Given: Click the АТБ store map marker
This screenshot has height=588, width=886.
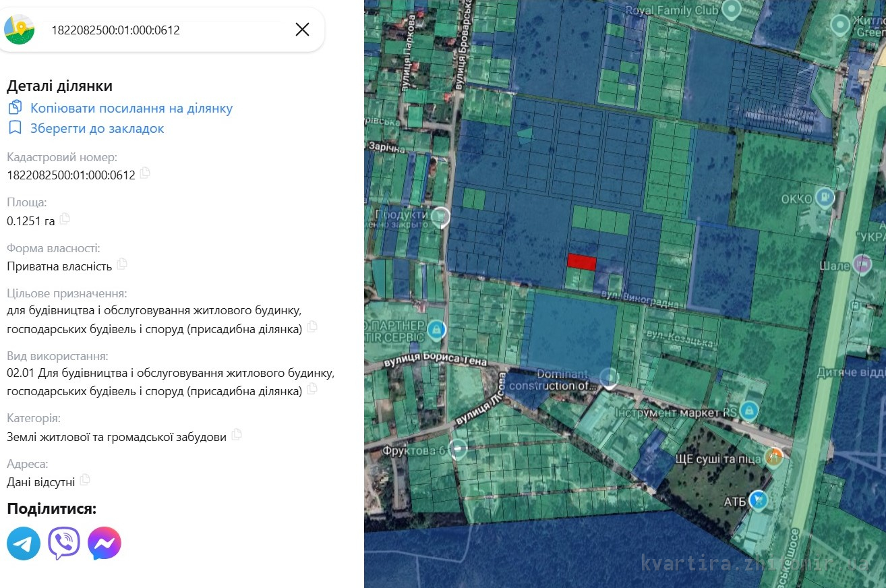Looking at the screenshot, I should point(759,500).
